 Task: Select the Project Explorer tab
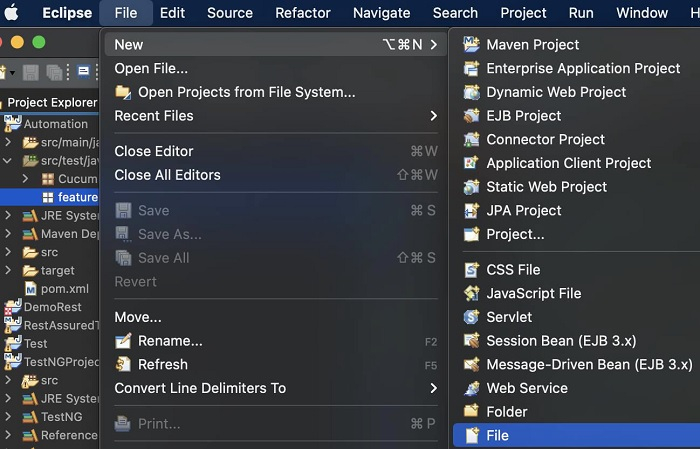52,102
